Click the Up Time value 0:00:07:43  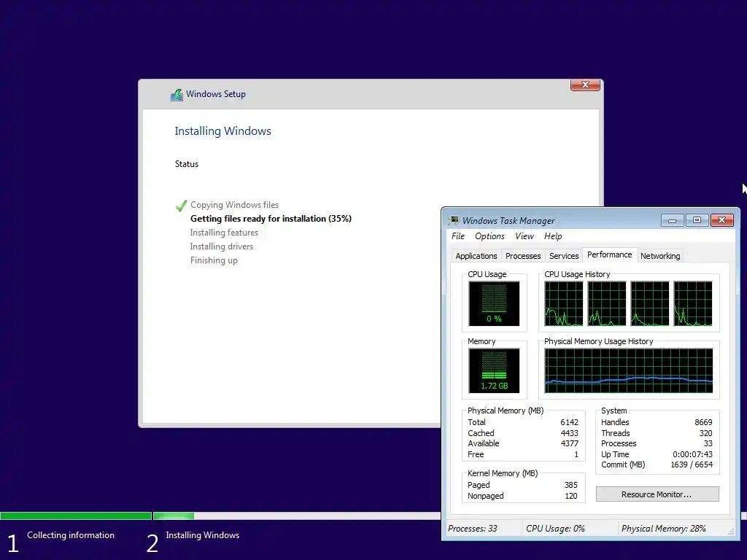(x=692, y=454)
